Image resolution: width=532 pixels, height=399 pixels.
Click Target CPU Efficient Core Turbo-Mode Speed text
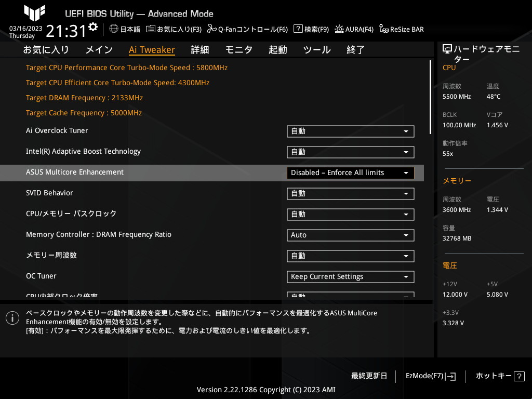(x=118, y=83)
